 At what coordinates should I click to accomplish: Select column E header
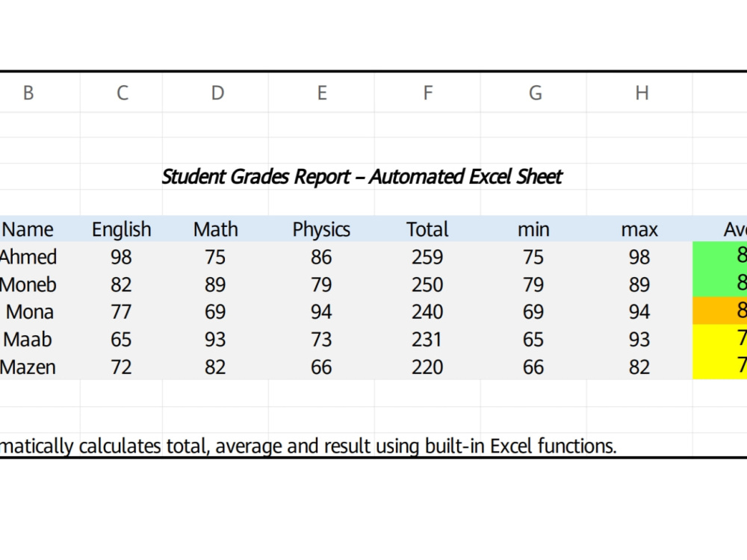coord(321,93)
